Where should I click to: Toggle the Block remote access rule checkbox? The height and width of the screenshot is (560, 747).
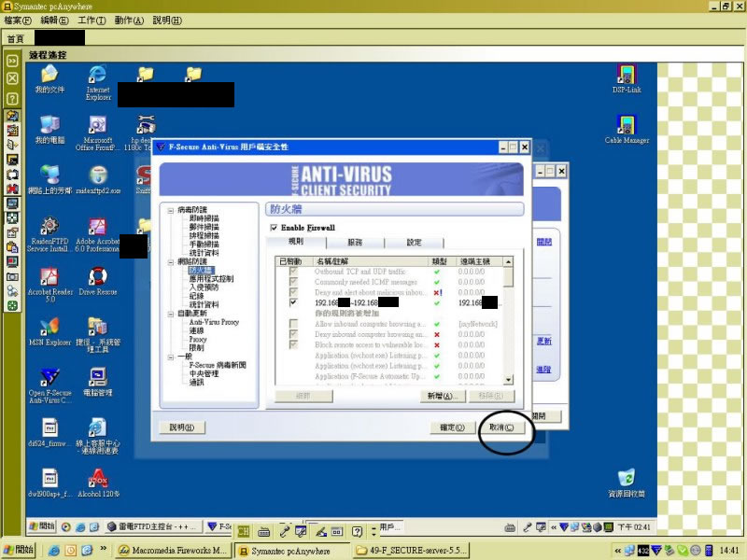coord(293,344)
